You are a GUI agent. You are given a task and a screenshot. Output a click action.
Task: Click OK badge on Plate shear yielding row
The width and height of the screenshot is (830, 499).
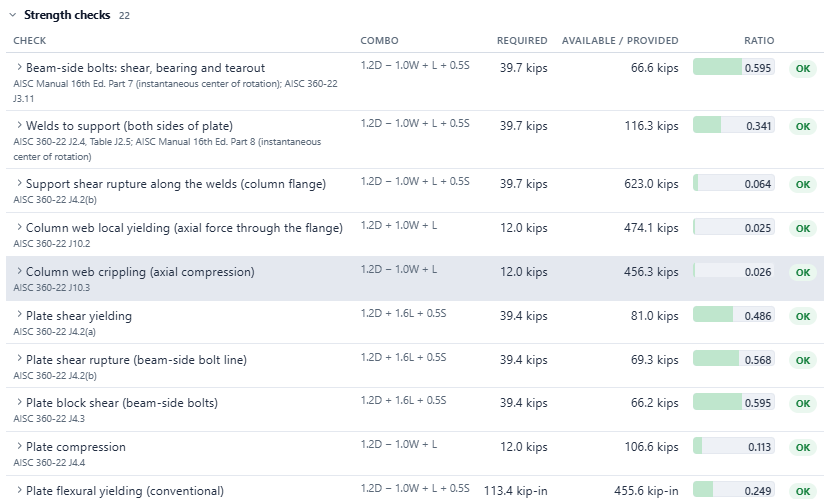pyautogui.click(x=803, y=316)
